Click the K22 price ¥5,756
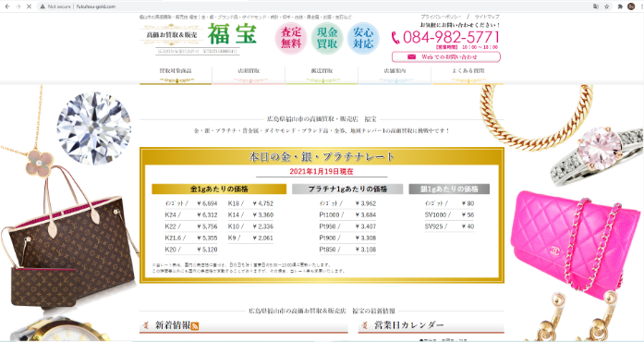The height and width of the screenshot is (342, 644). point(207,226)
